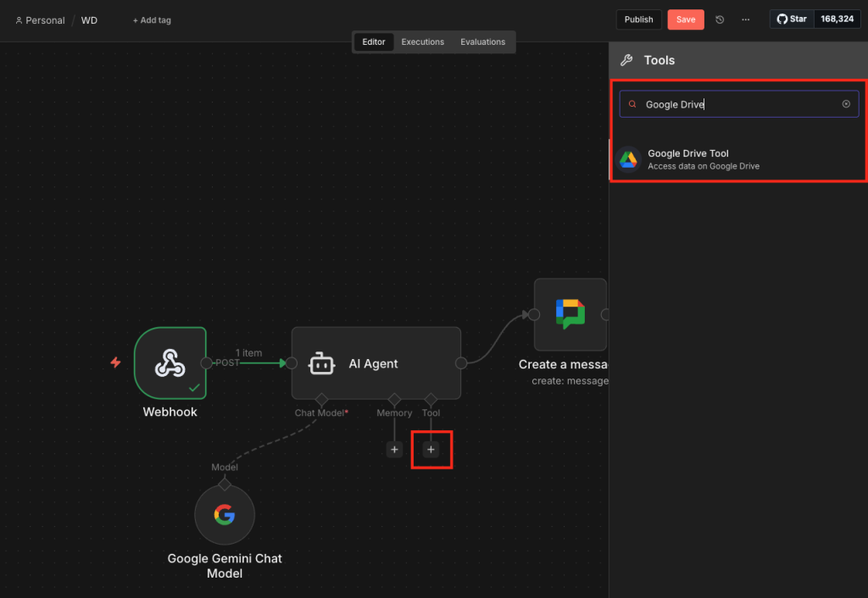868x598 pixels.
Task: Click the red webhook trigger lightning icon
Action: pyautogui.click(x=115, y=363)
